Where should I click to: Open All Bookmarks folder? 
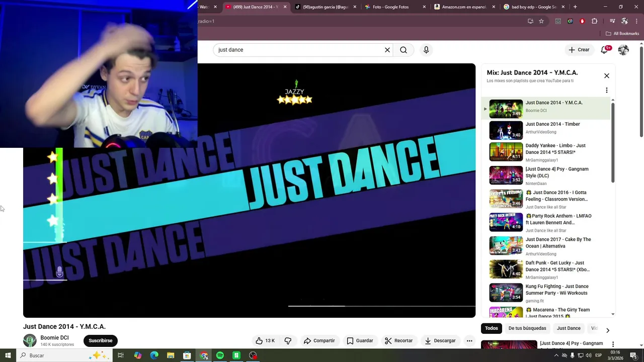[622, 33]
